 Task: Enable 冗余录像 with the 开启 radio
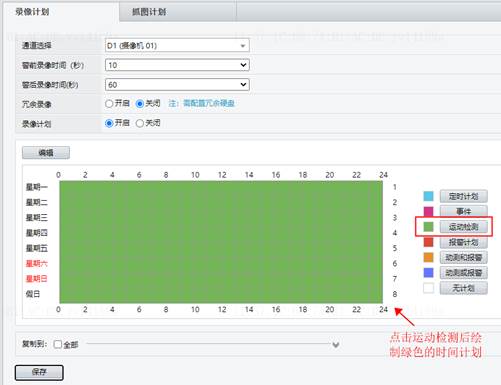[109, 104]
